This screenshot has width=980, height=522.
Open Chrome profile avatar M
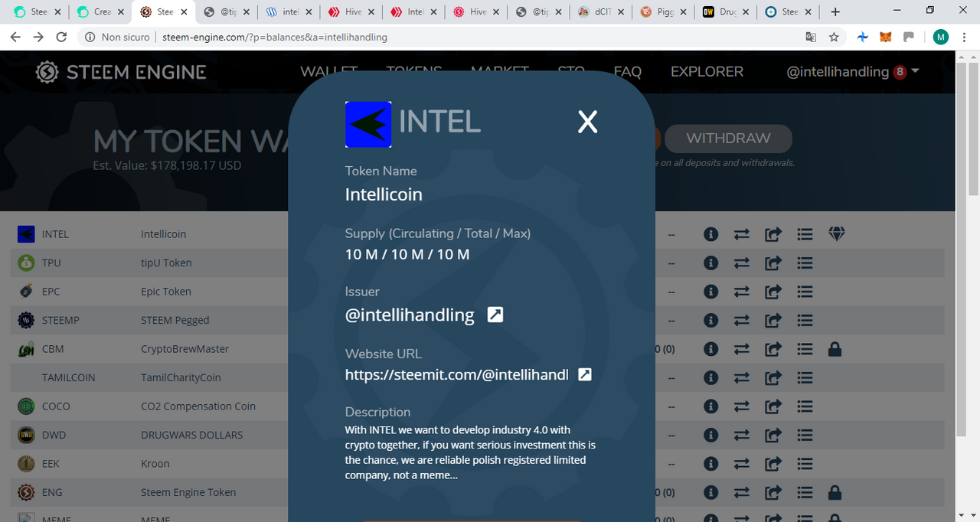point(940,37)
